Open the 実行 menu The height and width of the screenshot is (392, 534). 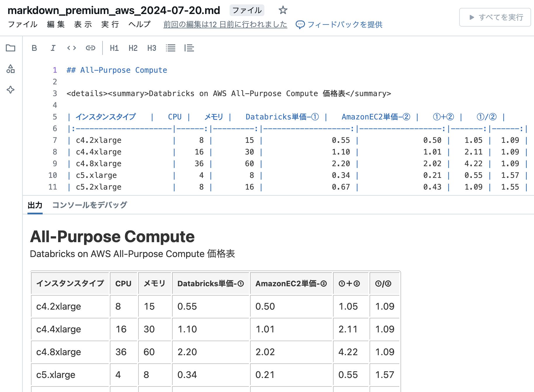[110, 24]
